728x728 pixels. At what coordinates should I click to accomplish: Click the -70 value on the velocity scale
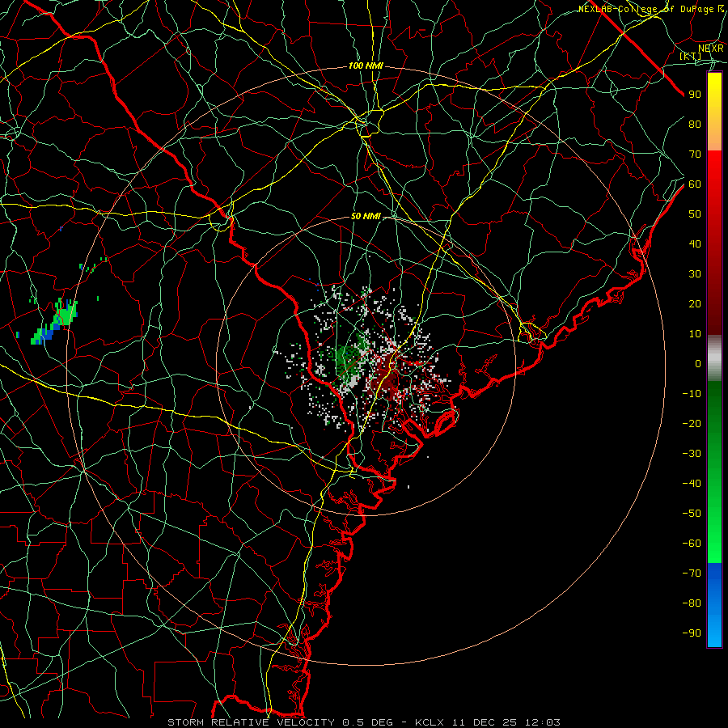[x=692, y=574]
